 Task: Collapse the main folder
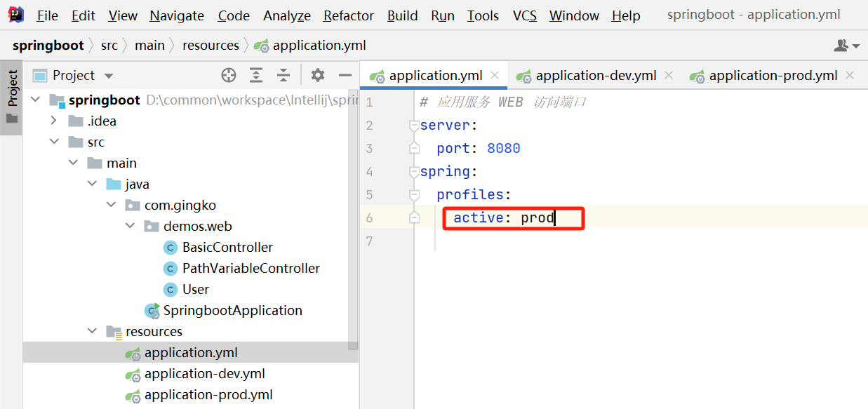point(74,163)
